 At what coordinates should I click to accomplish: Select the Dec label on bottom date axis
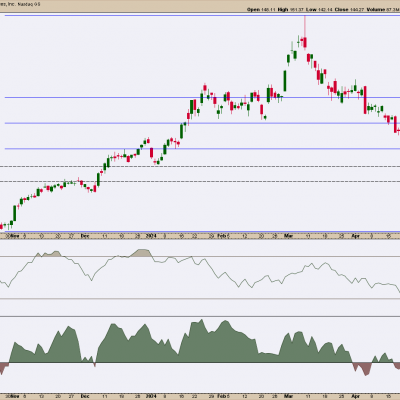pos(85,396)
